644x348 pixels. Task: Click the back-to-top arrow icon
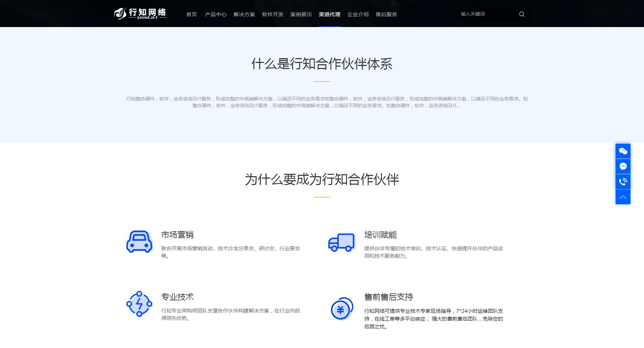click(623, 196)
